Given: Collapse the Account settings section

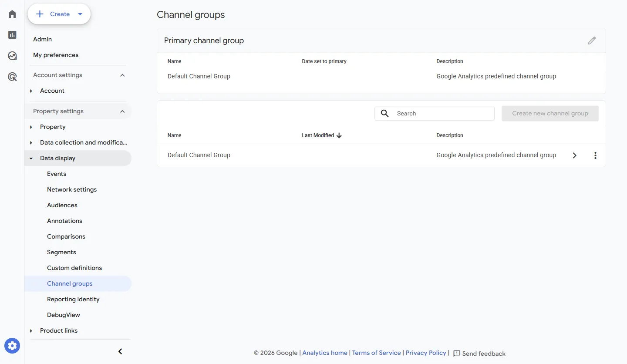Looking at the screenshot, I should [122, 75].
